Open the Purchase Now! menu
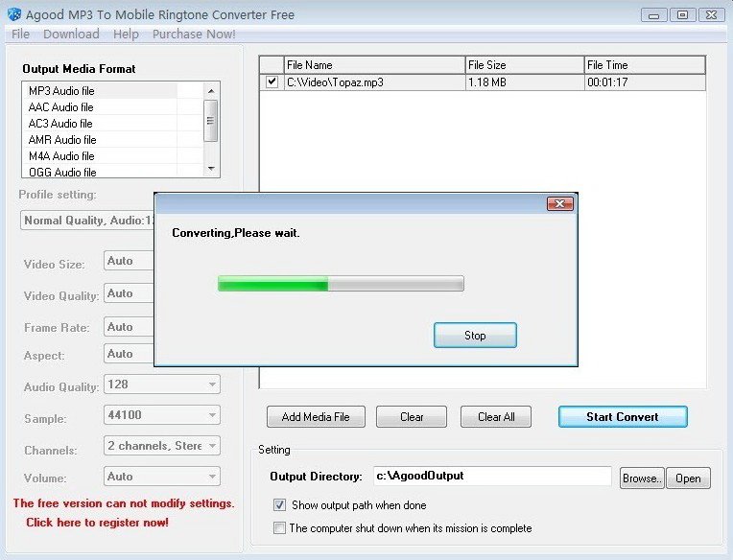733x560 pixels. point(194,35)
